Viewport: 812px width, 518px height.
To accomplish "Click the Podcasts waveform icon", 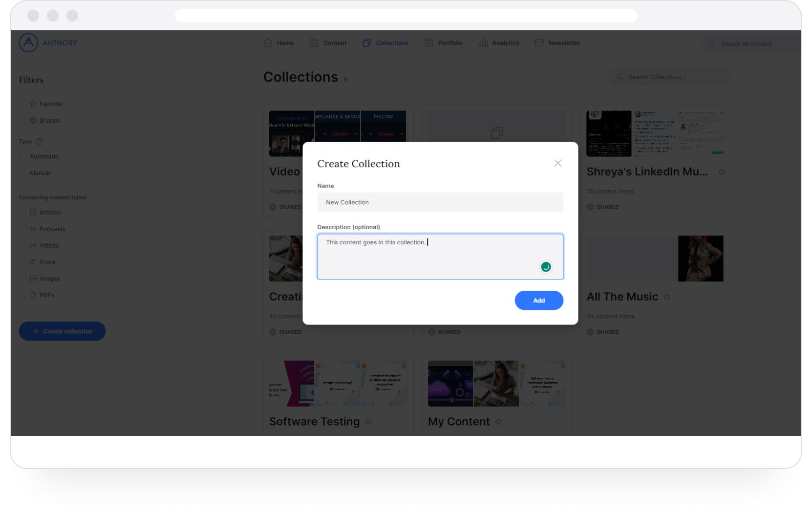I will pyautogui.click(x=33, y=229).
